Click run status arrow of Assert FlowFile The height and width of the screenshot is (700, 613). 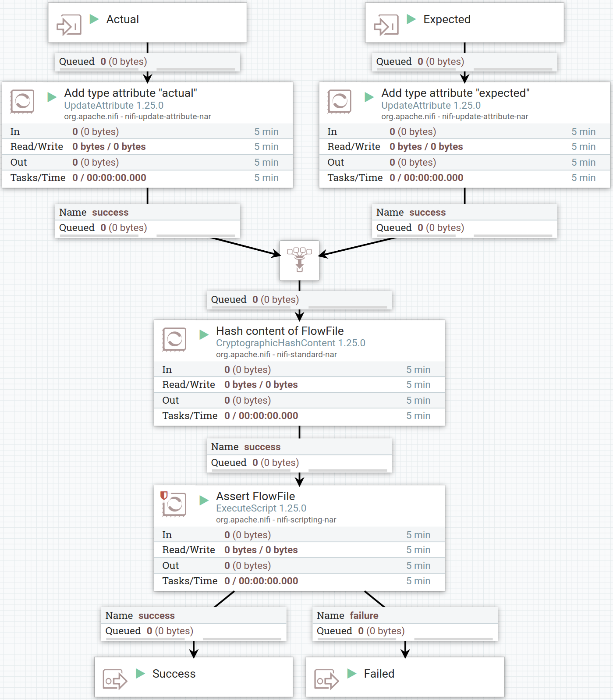tap(204, 500)
